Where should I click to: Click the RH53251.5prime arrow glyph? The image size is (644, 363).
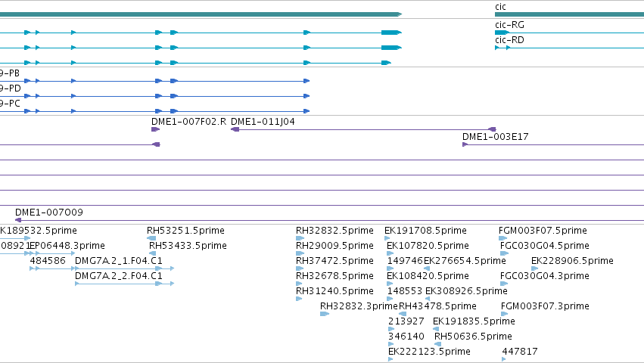tap(151, 238)
